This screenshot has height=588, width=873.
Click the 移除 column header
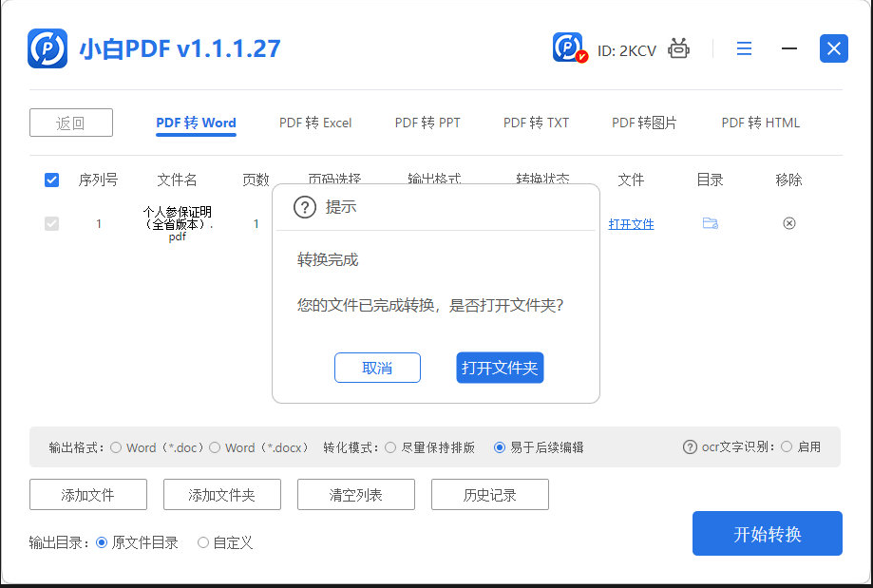point(788,180)
